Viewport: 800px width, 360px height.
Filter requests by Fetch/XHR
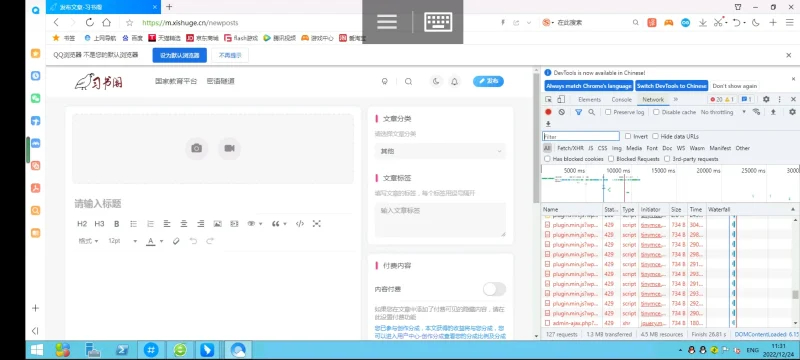[x=570, y=148]
